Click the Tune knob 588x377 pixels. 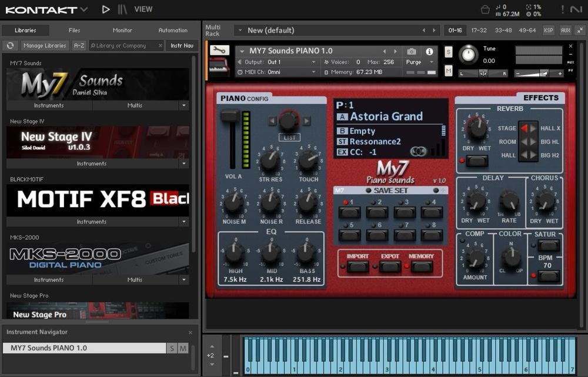(x=469, y=55)
